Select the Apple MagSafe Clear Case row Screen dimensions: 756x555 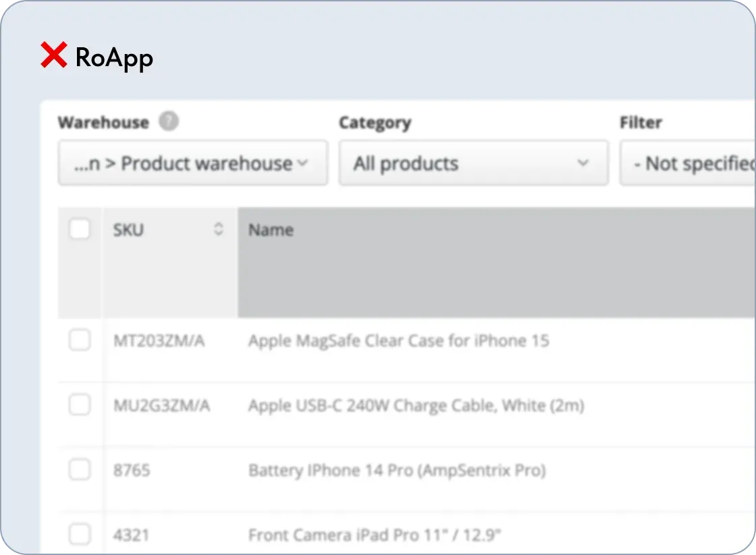398,340
